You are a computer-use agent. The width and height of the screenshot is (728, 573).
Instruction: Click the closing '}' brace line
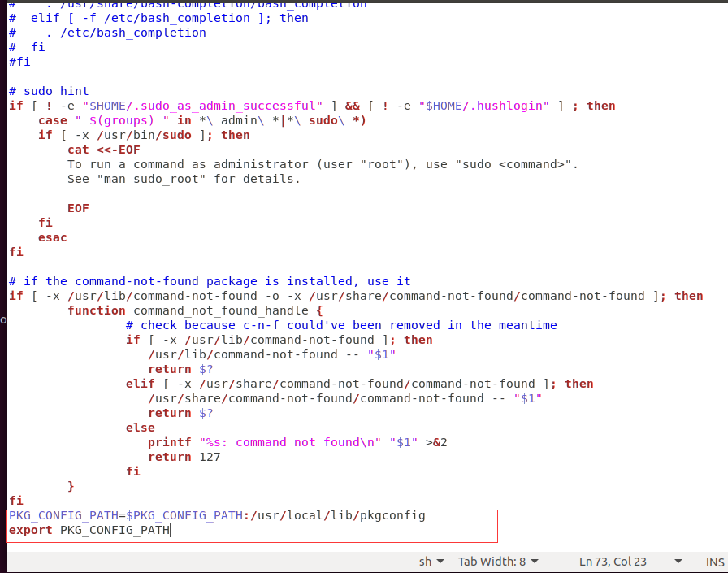tap(71, 486)
